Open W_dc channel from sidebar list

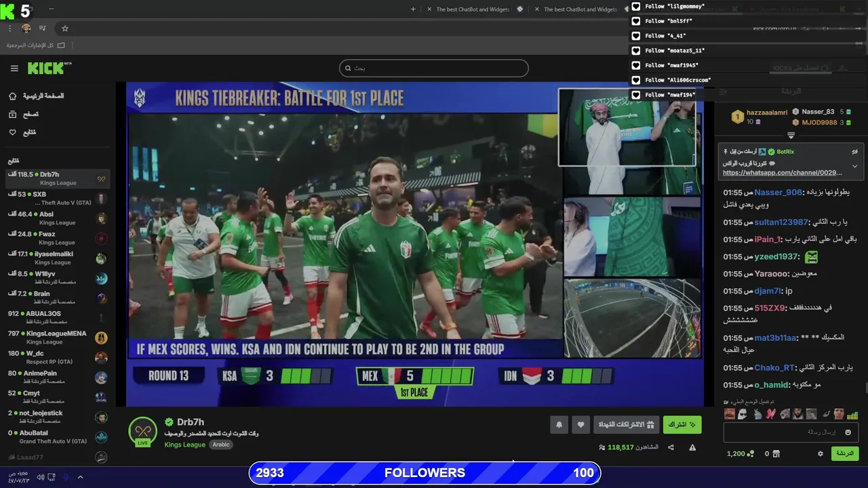[58, 357]
